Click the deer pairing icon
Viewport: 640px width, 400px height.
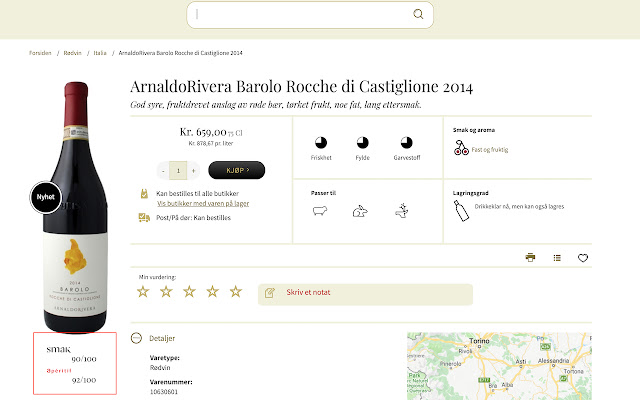coord(402,211)
